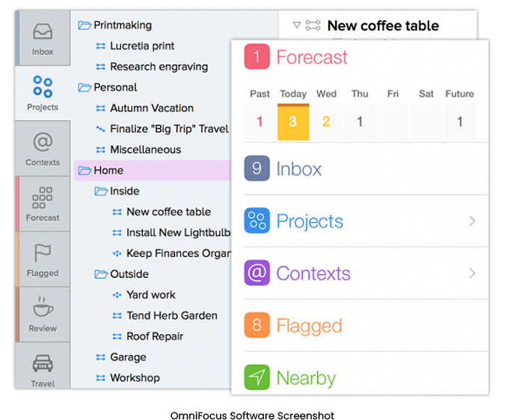Click the Personal folder icon
The width and height of the screenshot is (507, 420).
pyautogui.click(x=84, y=87)
